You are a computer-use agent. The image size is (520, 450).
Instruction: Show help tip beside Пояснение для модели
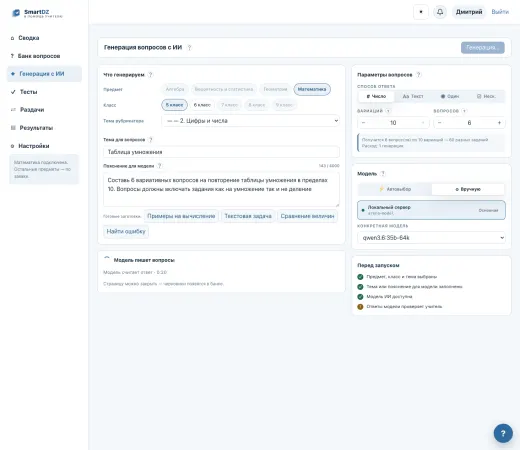[x=159, y=166]
